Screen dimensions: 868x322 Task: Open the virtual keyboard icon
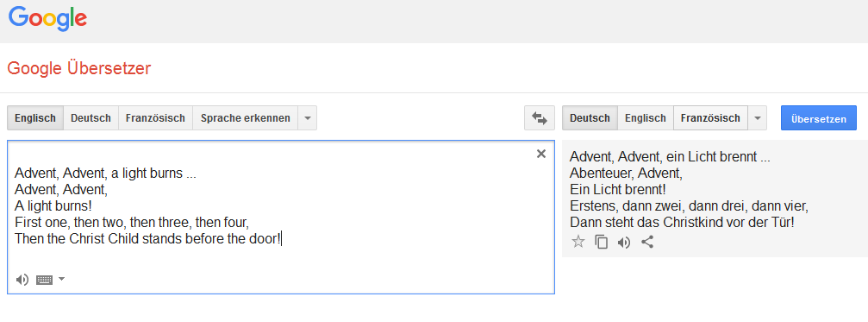pos(44,280)
